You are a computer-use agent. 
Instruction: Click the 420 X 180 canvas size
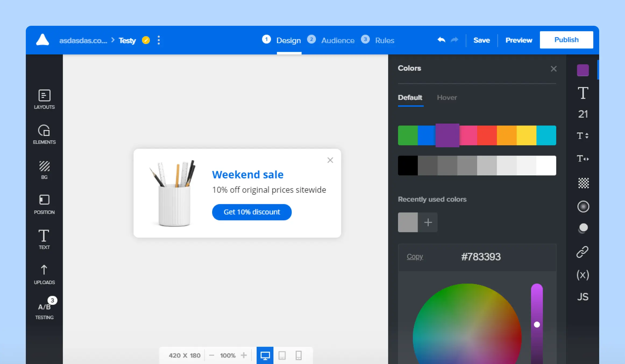(x=184, y=355)
